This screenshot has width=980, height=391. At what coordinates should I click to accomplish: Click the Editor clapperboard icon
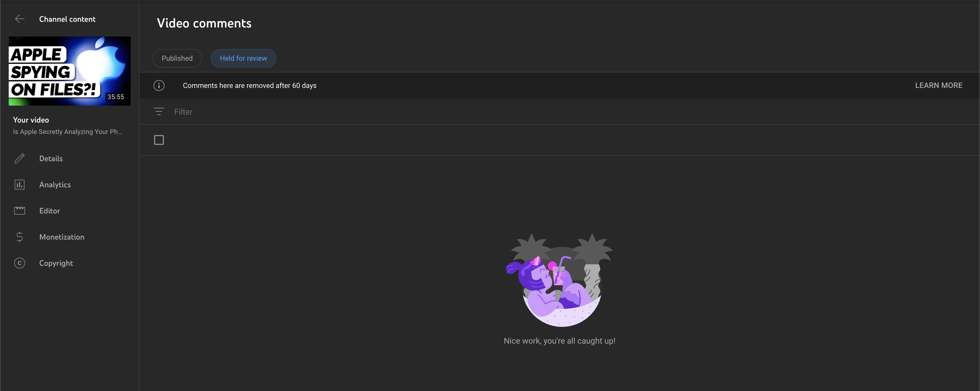19,211
